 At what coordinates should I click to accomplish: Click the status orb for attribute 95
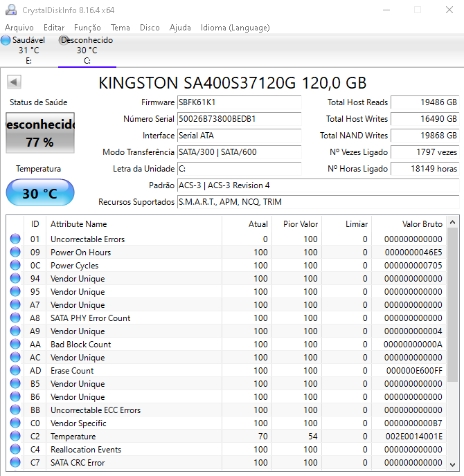click(15, 291)
